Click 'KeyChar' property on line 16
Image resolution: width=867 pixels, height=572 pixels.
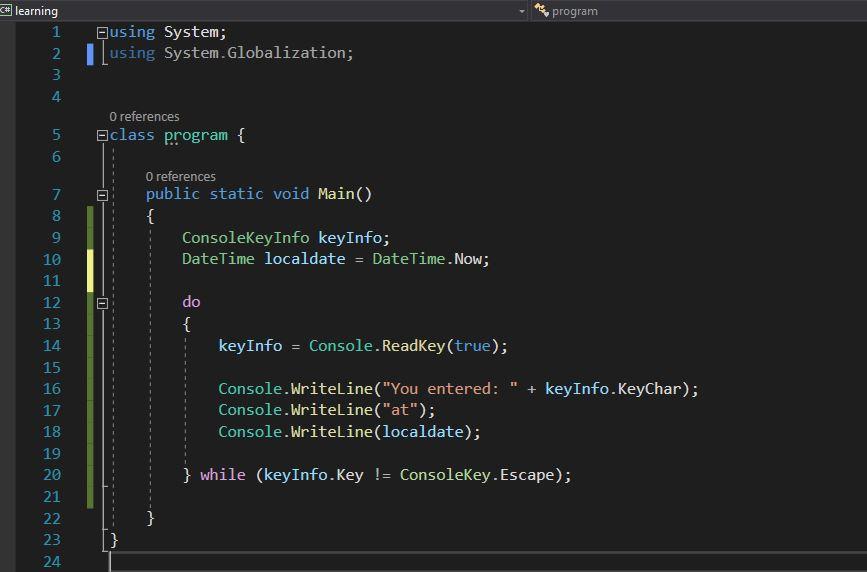[649, 389]
